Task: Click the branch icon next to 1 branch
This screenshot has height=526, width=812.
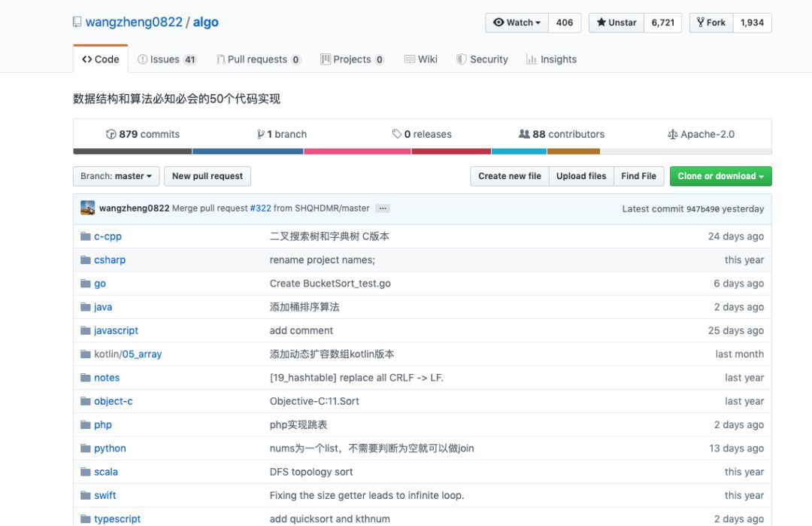Action: pyautogui.click(x=259, y=134)
